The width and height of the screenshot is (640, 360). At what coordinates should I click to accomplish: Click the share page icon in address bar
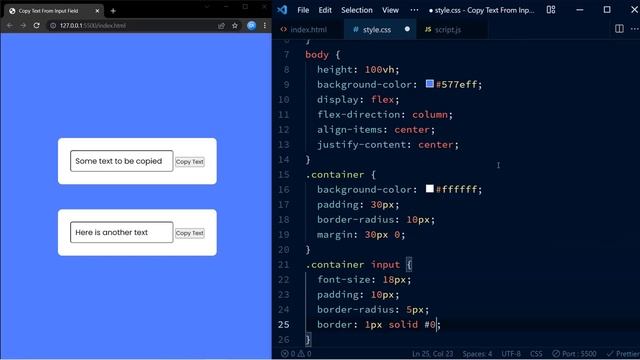(221, 25)
